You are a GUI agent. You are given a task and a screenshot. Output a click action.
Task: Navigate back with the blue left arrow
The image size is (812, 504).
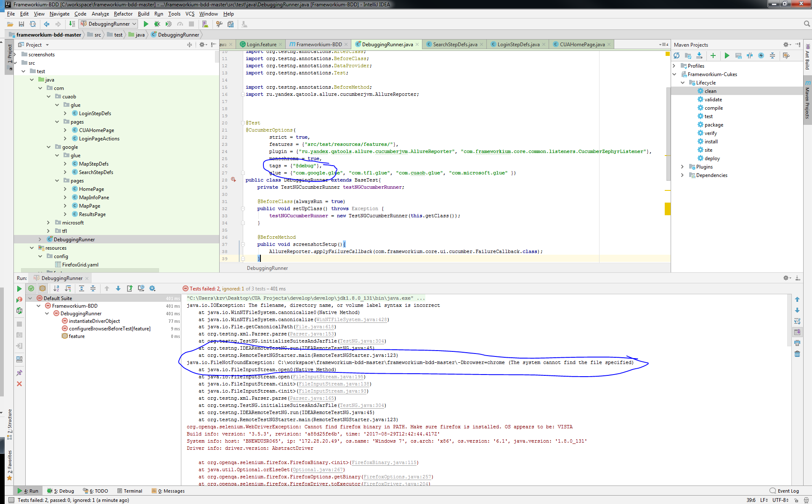click(x=47, y=24)
